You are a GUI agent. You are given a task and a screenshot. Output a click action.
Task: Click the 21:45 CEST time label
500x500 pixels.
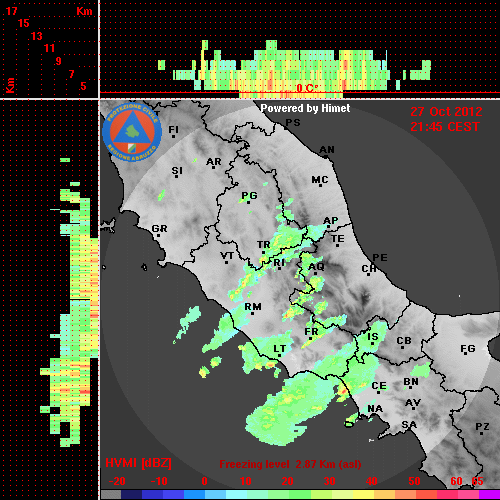[x=445, y=127]
